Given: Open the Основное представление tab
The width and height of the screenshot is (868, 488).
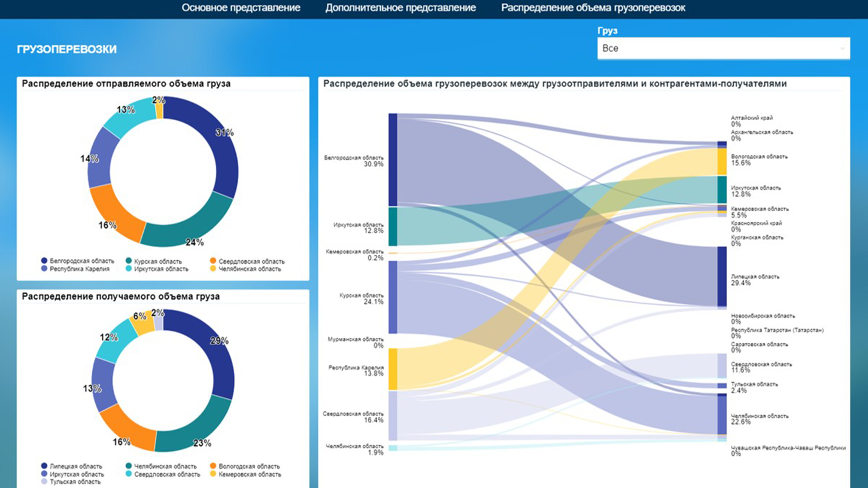Looking at the screenshot, I should (x=241, y=8).
